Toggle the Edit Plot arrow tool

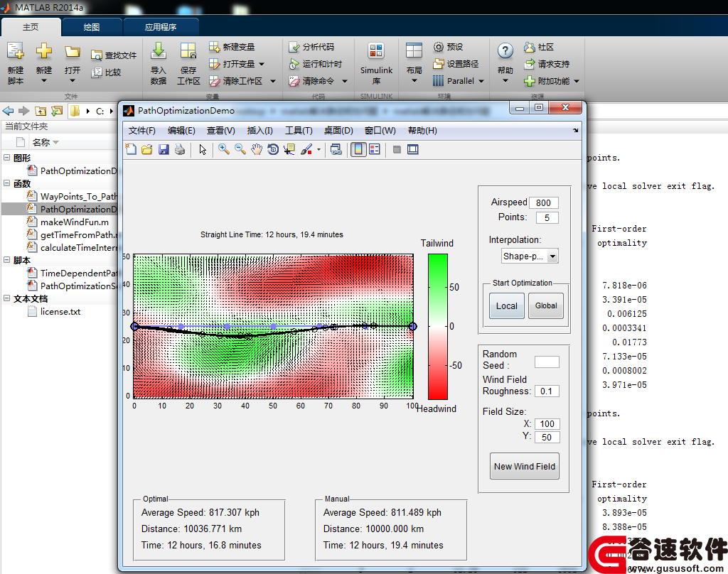203,149
